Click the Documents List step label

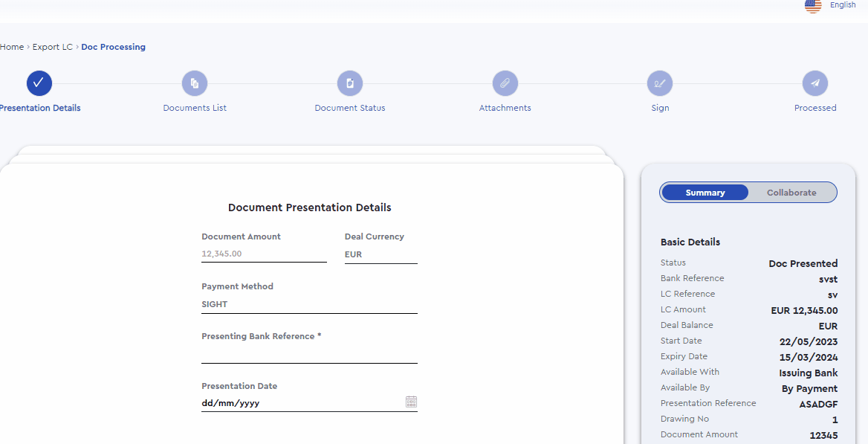[195, 108]
